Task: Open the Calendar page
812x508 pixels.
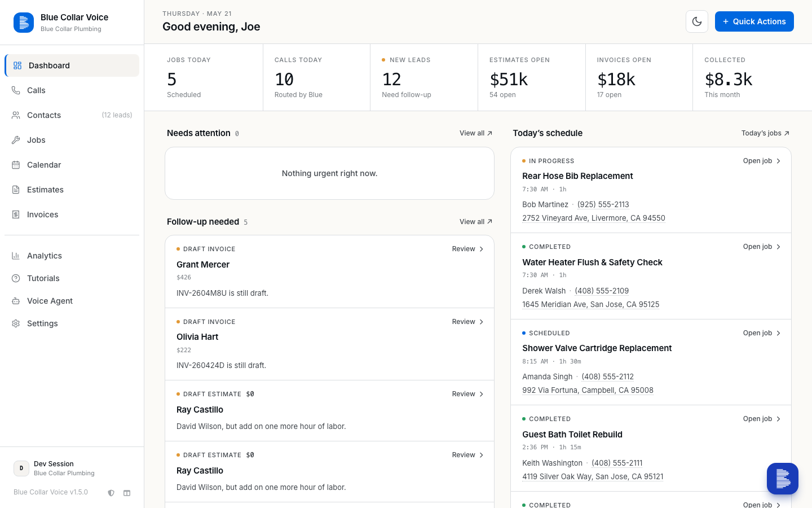Action: point(72,165)
